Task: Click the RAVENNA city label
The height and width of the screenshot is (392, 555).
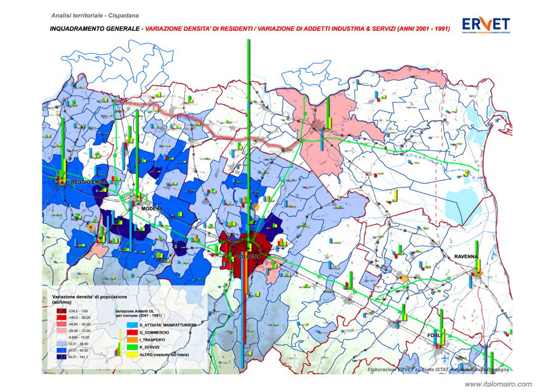Action: 467,257
